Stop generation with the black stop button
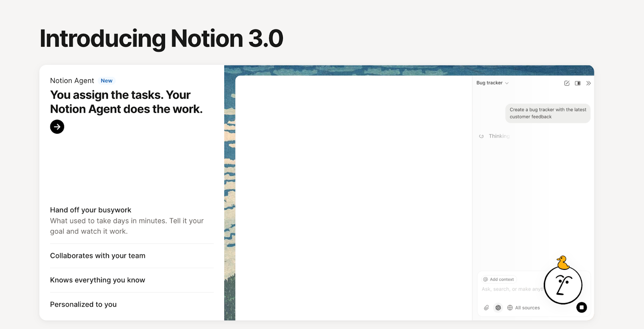This screenshot has width=644, height=329. click(x=582, y=308)
